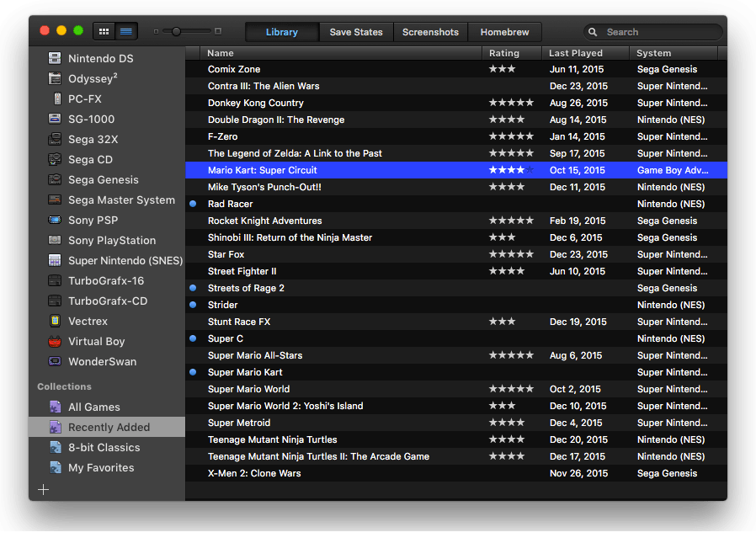The width and height of the screenshot is (756, 543).
Task: Select "Mike Tyson's Punch-Out!!" row
Action: pos(456,187)
